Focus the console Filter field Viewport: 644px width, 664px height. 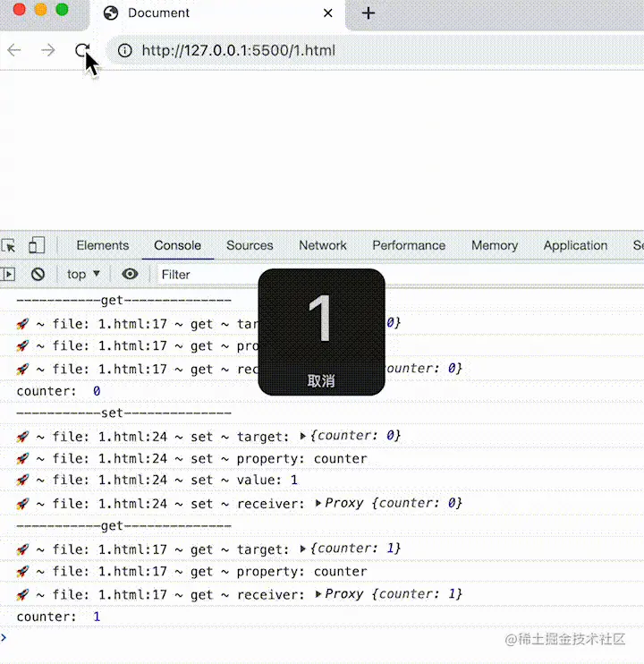(x=208, y=275)
